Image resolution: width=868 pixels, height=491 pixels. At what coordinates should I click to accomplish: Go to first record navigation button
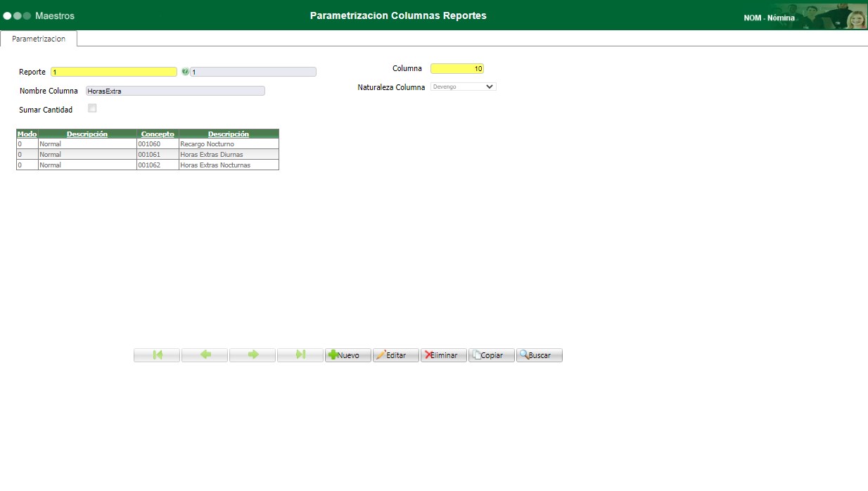157,355
